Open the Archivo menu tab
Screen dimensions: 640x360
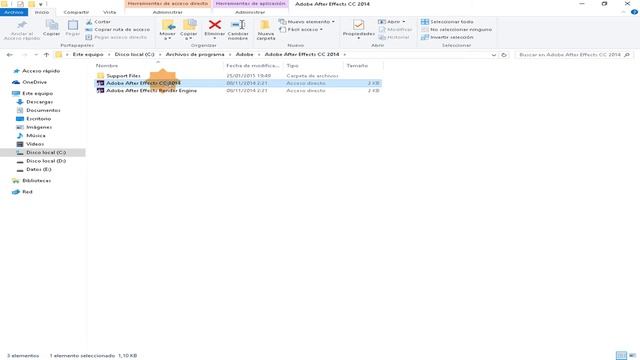tap(14, 12)
